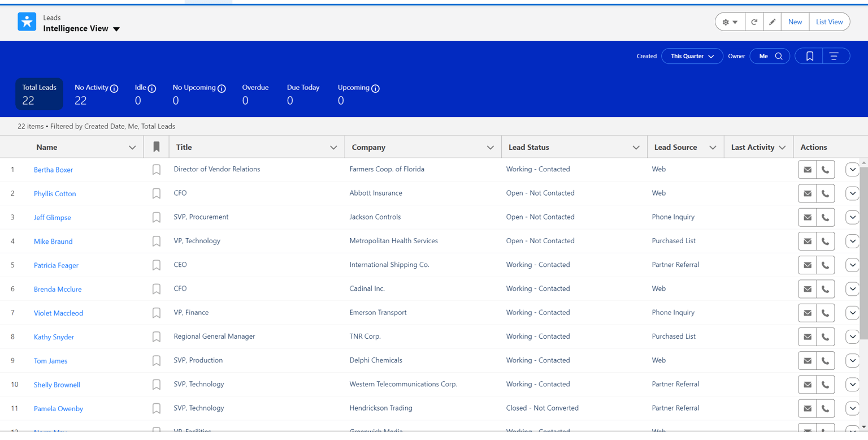Select the Due Today metric tab
The height and width of the screenshot is (440, 868).
[303, 94]
